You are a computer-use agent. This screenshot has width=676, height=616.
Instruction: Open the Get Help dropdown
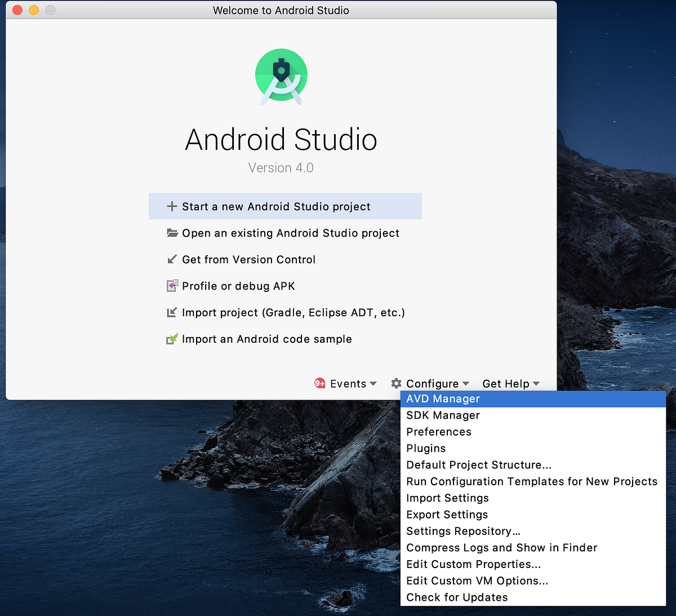point(511,384)
